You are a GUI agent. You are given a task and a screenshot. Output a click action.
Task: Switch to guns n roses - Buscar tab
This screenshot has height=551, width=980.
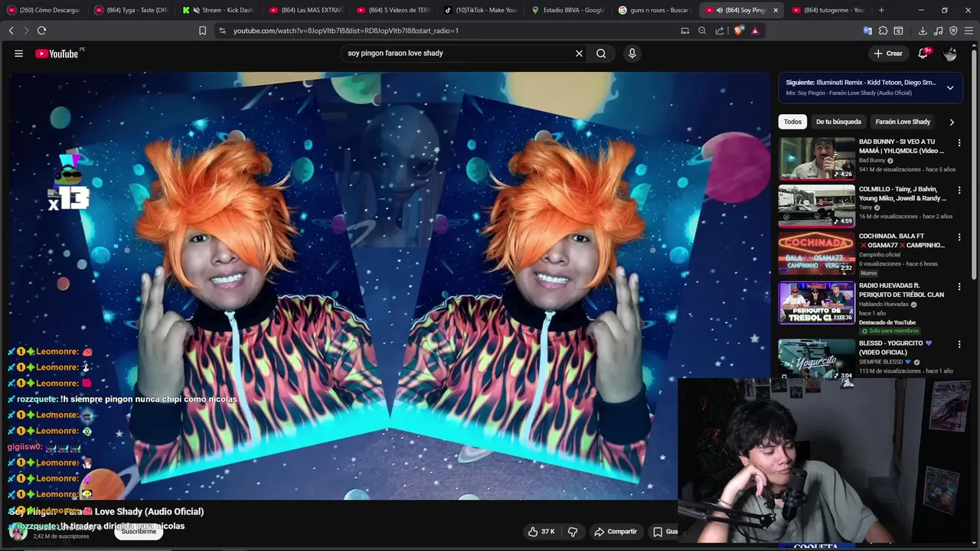655,10
